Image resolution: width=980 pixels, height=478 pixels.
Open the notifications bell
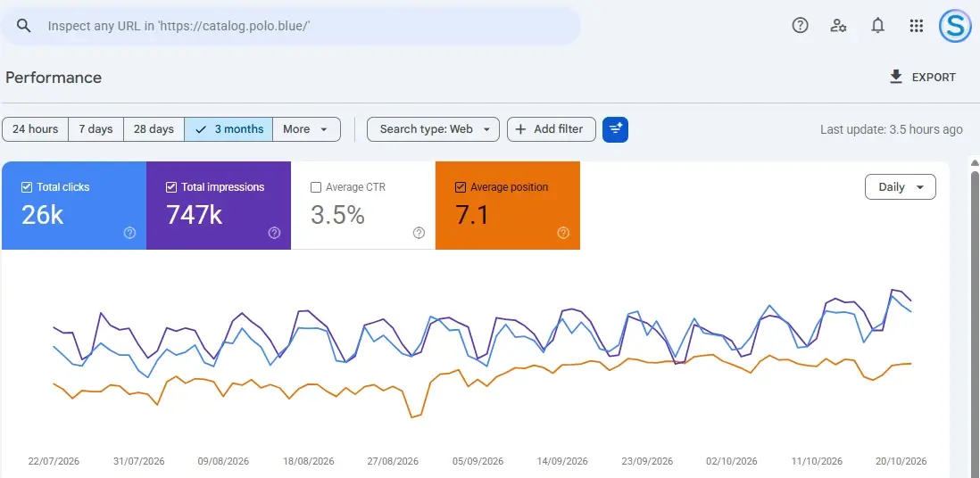click(877, 25)
